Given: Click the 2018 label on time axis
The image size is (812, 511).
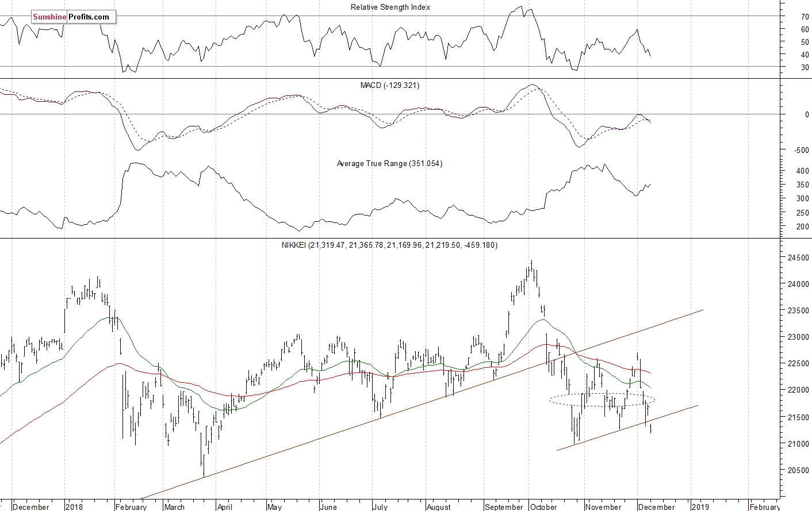Looking at the screenshot, I should point(74,507).
